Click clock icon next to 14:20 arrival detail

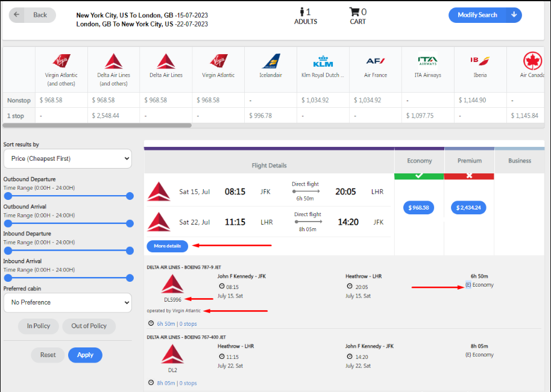point(350,356)
